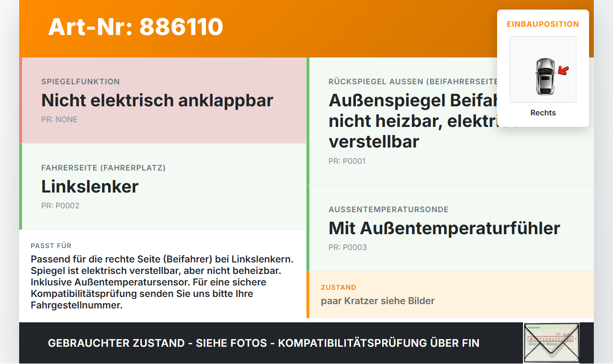
Task: Click the red arrow beside the car
Action: click(563, 71)
